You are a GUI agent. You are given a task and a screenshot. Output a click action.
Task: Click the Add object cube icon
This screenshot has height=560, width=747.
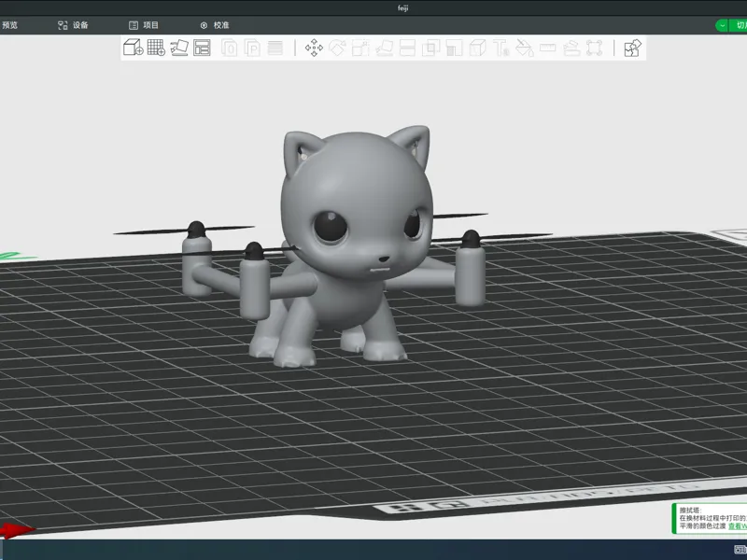tap(133, 48)
